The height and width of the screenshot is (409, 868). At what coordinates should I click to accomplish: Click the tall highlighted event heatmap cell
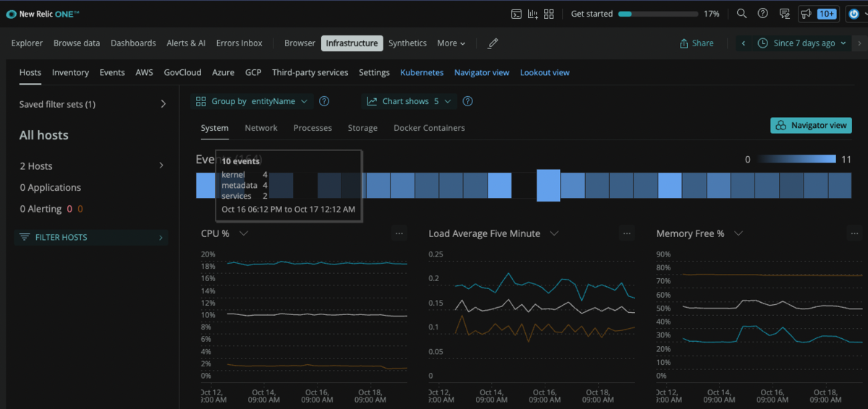[548, 185]
